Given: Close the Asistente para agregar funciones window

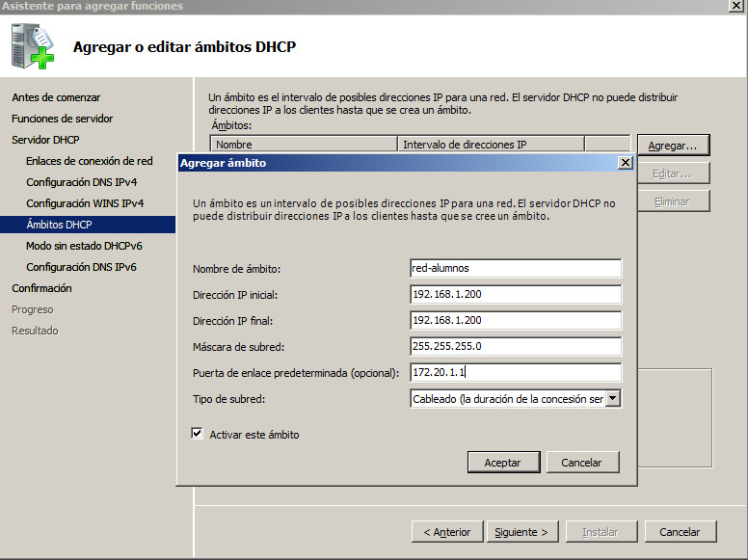Looking at the screenshot, I should coord(735,6).
